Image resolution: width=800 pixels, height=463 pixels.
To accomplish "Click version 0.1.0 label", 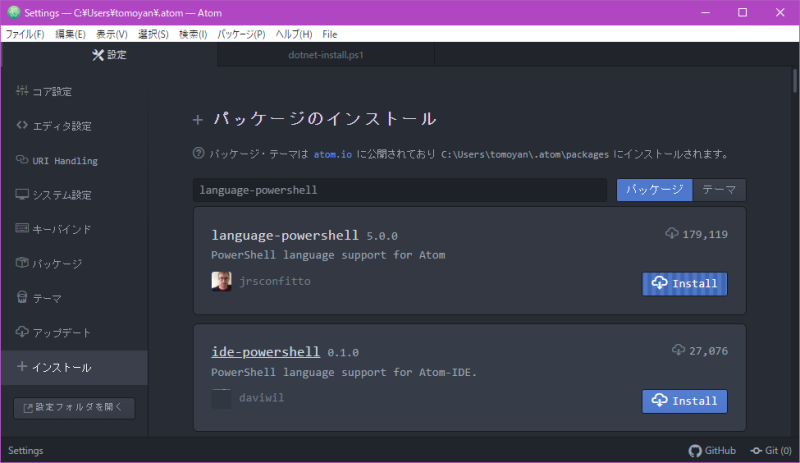I will pos(343,353).
